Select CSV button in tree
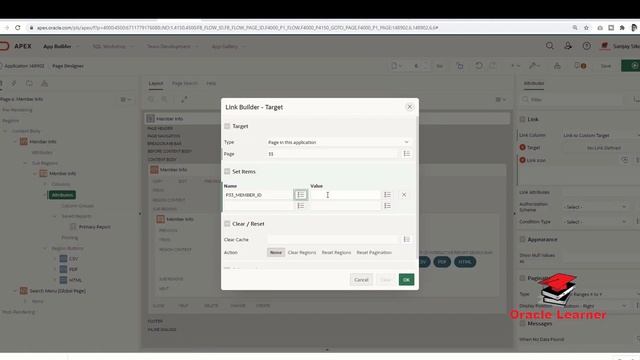The height and width of the screenshot is (360, 640). point(73,259)
